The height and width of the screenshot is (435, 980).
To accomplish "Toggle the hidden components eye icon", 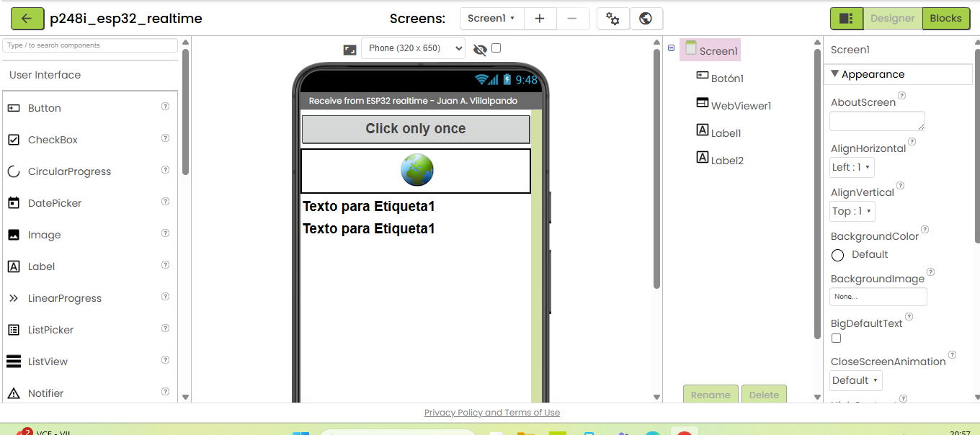I will (480, 50).
